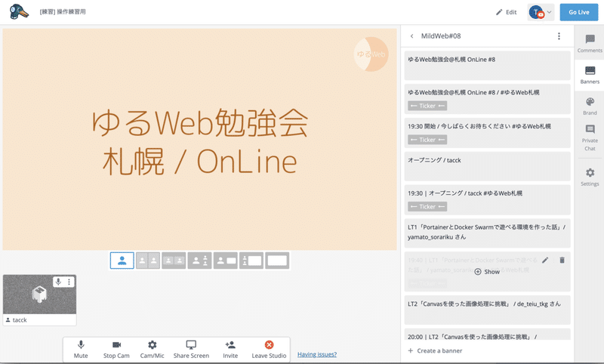This screenshot has height=364, width=604.
Task: Select the banner ゆるWeb勉強会@札幌 OnLine #8
Action: coord(487,66)
